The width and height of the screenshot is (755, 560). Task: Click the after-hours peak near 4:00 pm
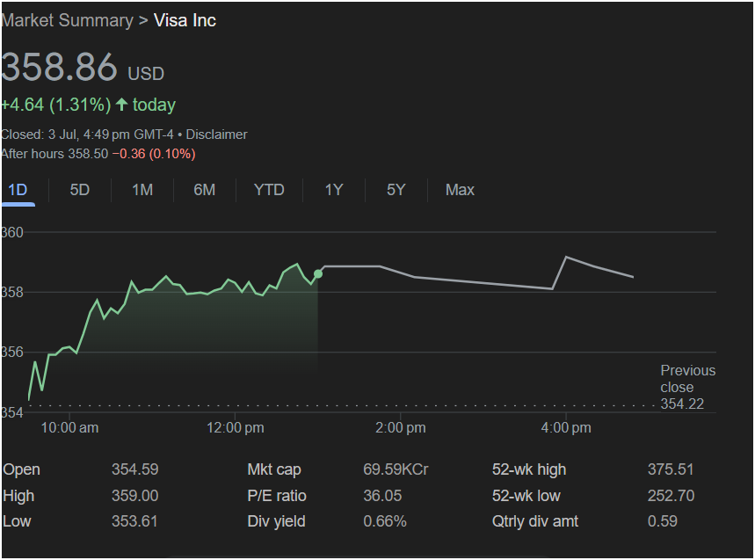566,257
